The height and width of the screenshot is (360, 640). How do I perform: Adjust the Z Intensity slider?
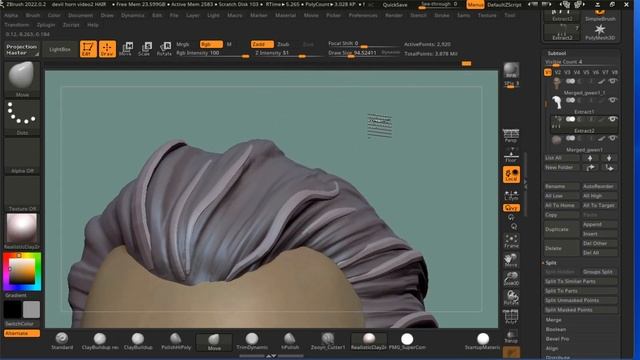click(288, 53)
